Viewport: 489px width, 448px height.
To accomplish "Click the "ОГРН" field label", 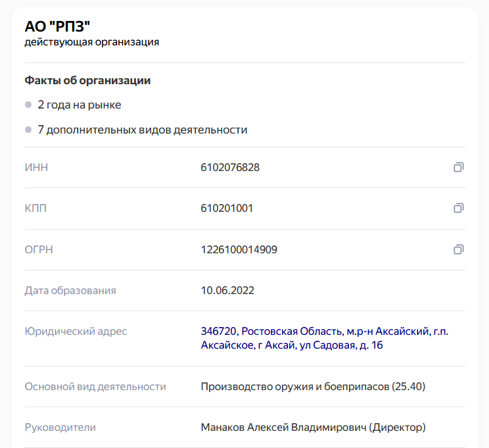I will pyautogui.click(x=38, y=249).
